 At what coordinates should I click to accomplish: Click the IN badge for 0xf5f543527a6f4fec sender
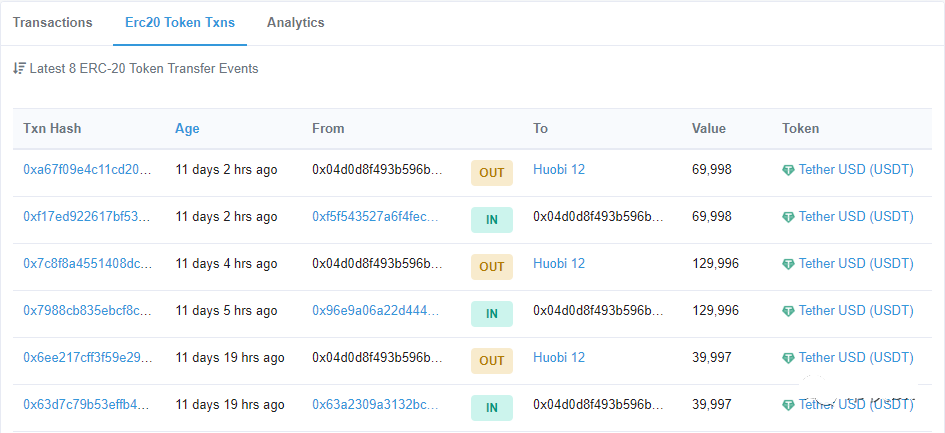[491, 219]
